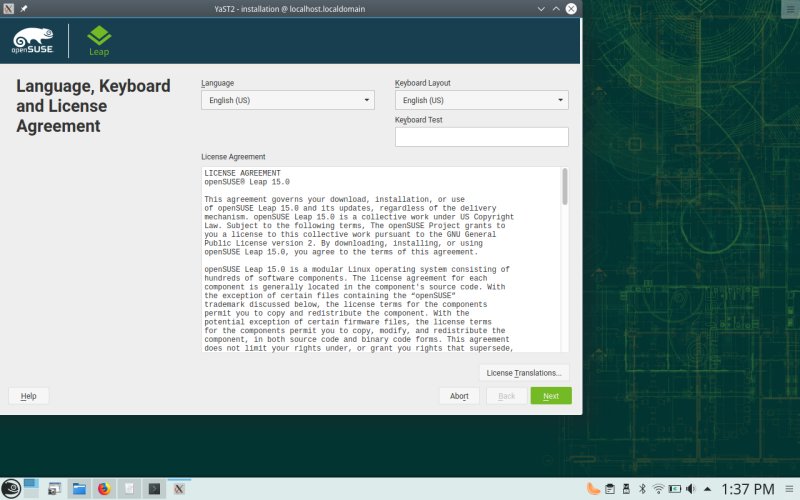This screenshot has width=800, height=500.
Task: Open the show-desktop windows icon in taskbar
Action: click(54, 489)
